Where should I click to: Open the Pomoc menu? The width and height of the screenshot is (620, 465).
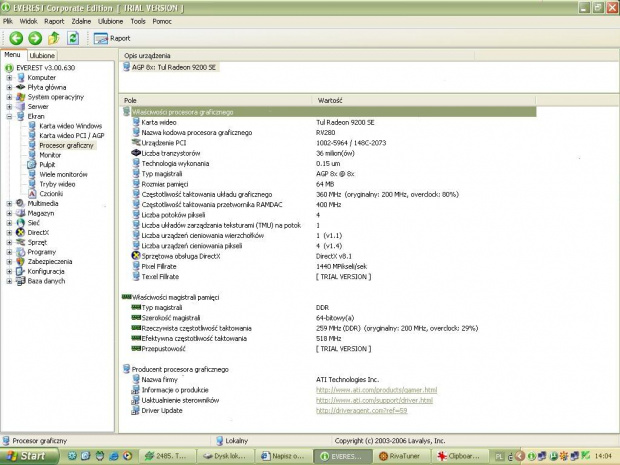click(162, 21)
